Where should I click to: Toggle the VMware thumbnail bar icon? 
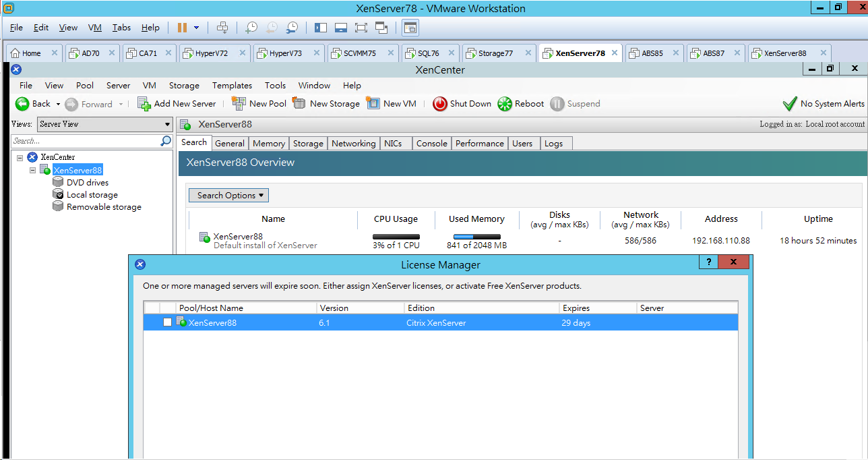click(340, 28)
